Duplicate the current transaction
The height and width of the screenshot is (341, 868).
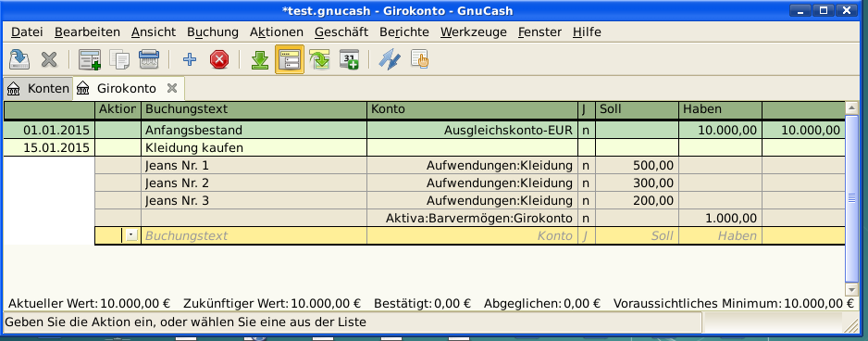tap(119, 59)
